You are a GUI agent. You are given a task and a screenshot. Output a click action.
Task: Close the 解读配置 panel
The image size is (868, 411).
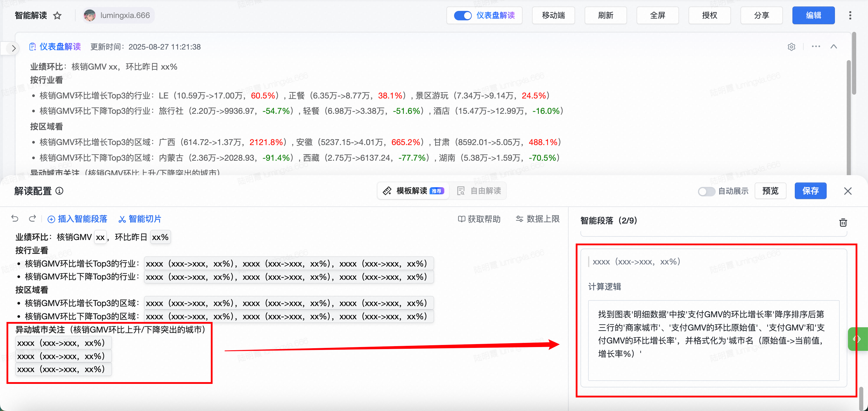(848, 191)
